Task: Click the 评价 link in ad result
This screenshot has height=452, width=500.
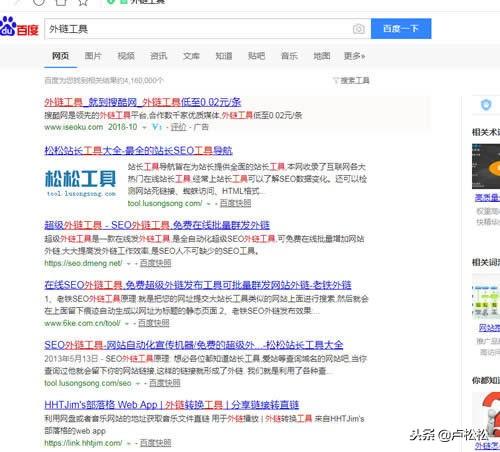Action: click(178, 127)
